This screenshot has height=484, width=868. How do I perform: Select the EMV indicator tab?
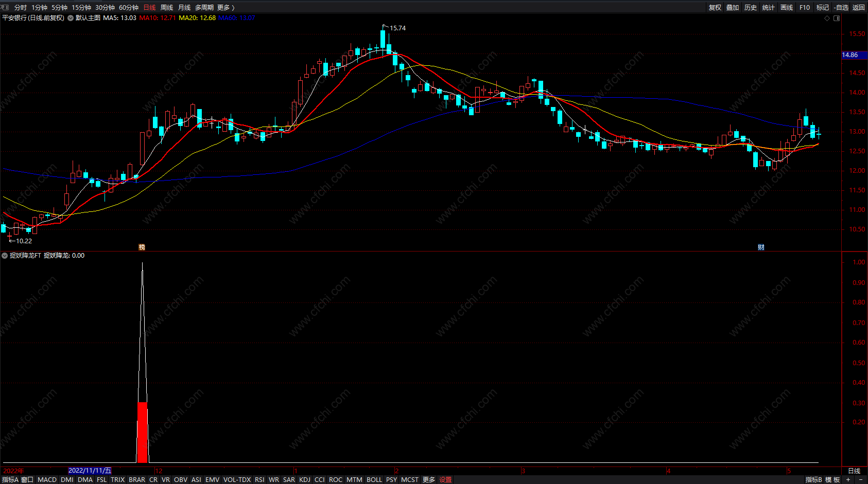tap(212, 480)
